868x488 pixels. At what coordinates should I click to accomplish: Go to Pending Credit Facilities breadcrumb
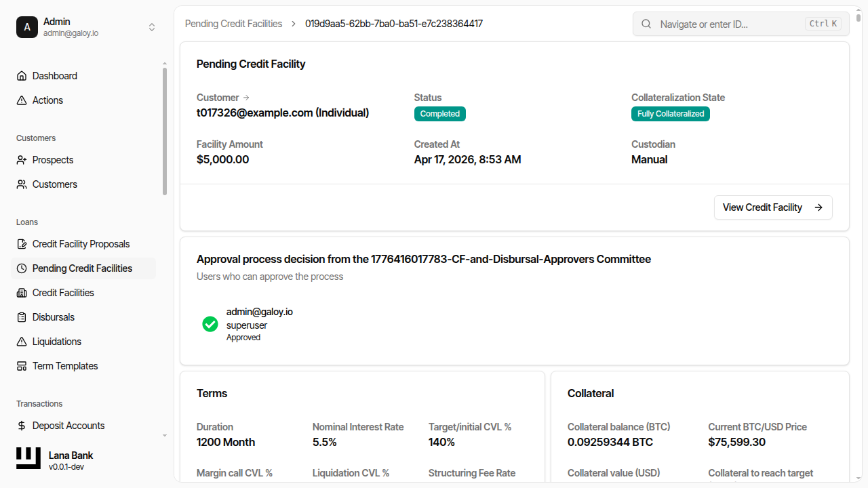pyautogui.click(x=233, y=24)
